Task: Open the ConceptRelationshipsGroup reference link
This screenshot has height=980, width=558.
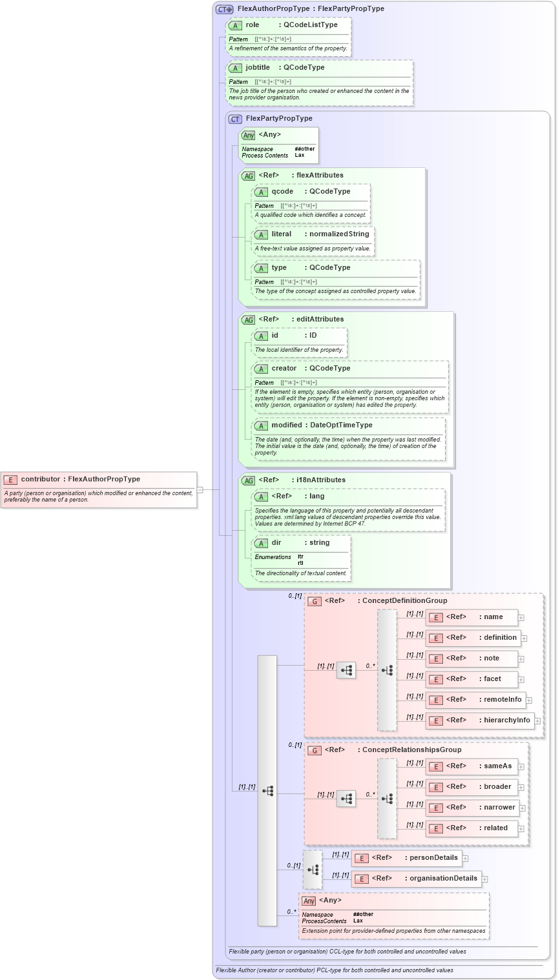Action: (412, 750)
